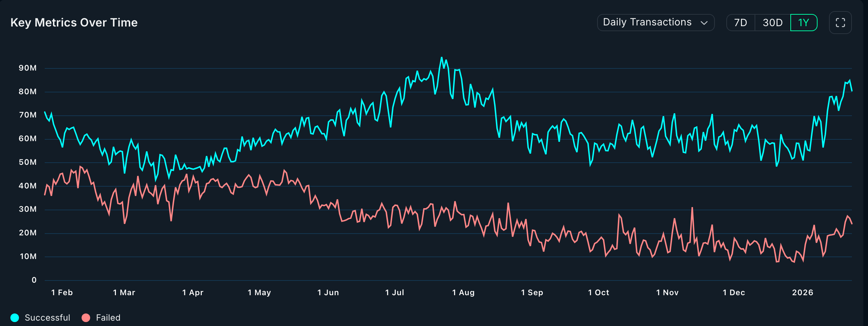Toggle the Failed series in legend
868x326 pixels.
pyautogui.click(x=101, y=318)
